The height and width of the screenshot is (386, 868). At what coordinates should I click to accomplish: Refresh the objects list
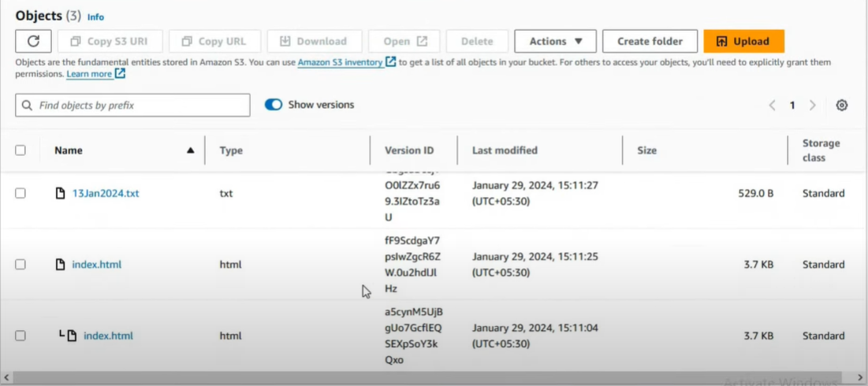(x=33, y=42)
